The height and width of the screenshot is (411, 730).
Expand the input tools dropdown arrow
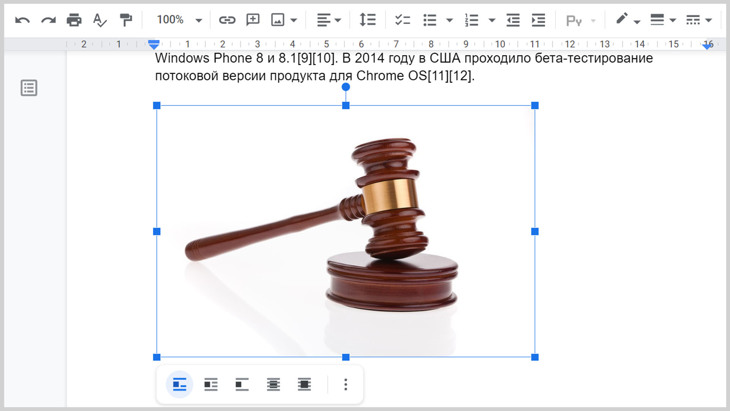[x=593, y=20]
